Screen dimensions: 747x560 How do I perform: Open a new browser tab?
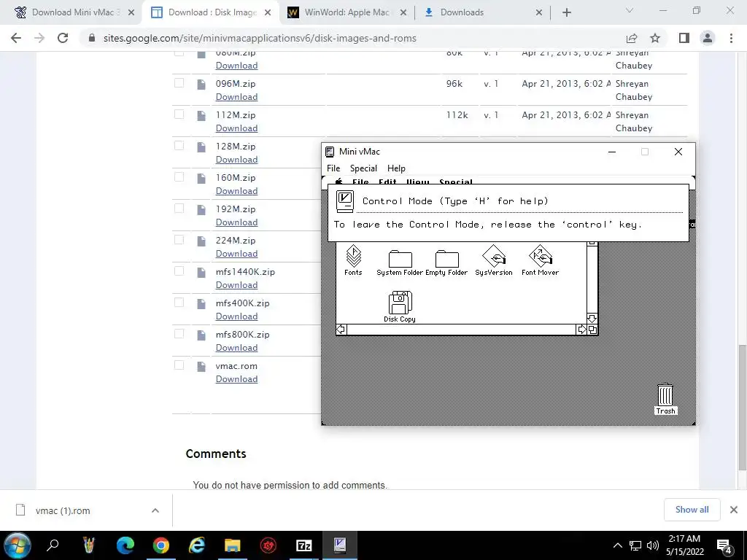coord(566,12)
